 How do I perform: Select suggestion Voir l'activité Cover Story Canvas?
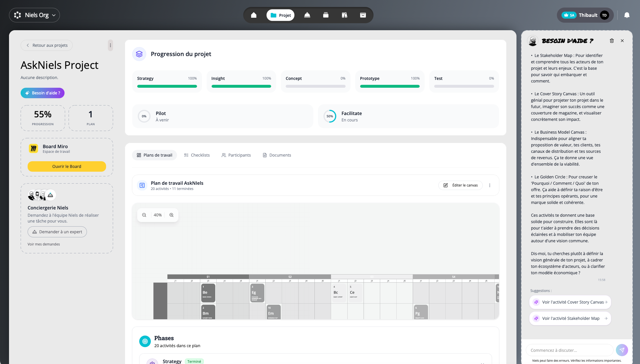coord(569,302)
